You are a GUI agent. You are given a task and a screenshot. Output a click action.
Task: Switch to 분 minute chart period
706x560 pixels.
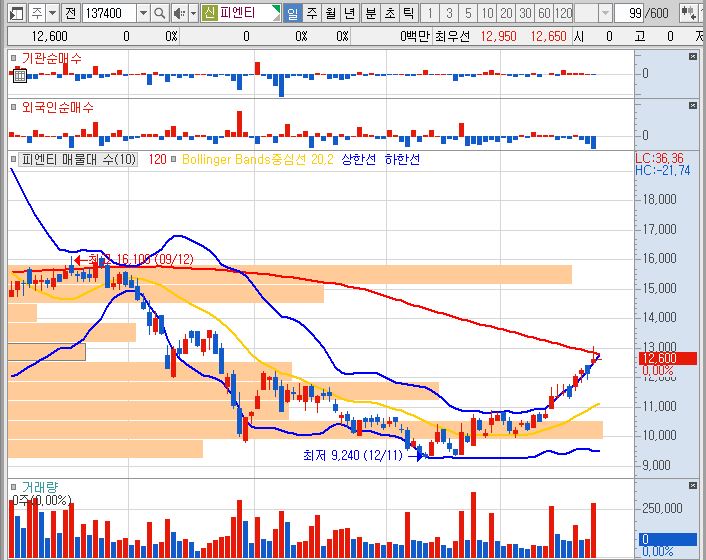click(369, 13)
